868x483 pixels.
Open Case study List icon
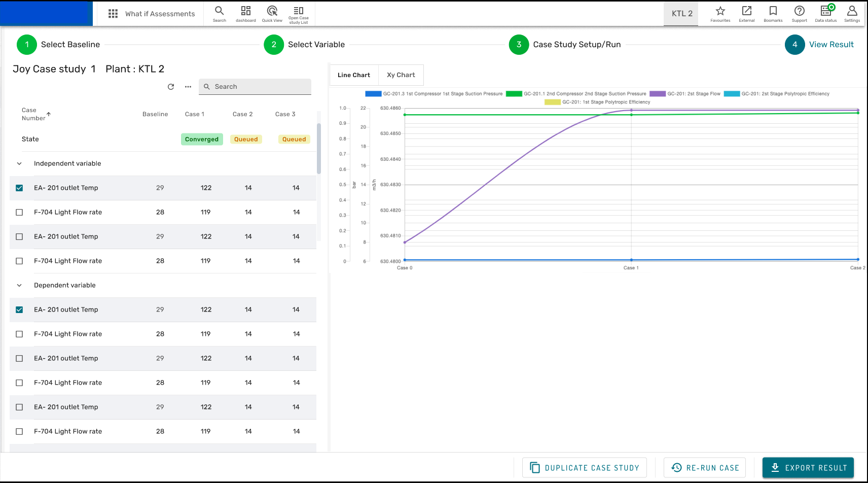click(x=299, y=11)
